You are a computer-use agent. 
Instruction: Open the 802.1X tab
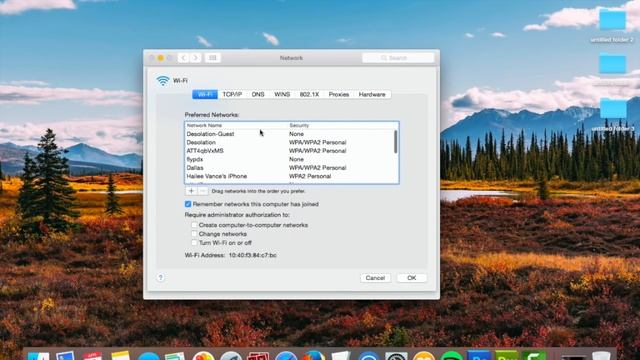point(309,94)
